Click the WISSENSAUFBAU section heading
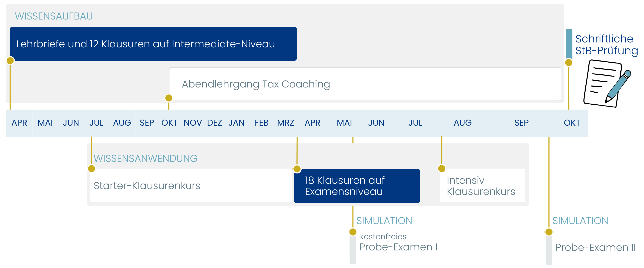Screen dimensions: 644x268 click(54, 16)
